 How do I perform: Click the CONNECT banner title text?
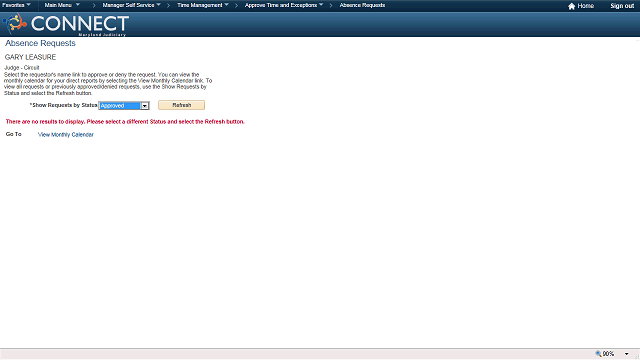(80, 24)
